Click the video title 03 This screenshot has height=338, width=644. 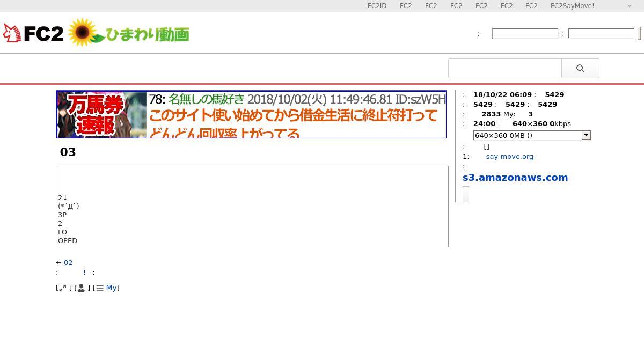click(x=68, y=152)
